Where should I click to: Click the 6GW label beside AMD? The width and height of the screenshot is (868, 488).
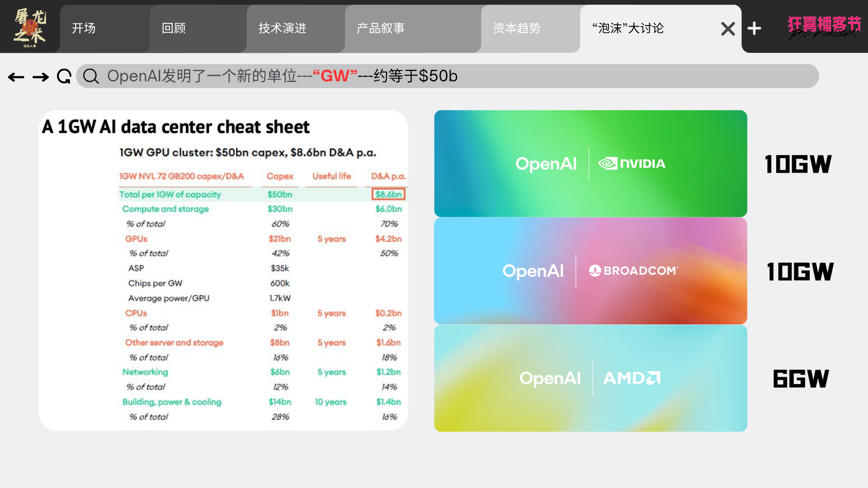tap(801, 379)
